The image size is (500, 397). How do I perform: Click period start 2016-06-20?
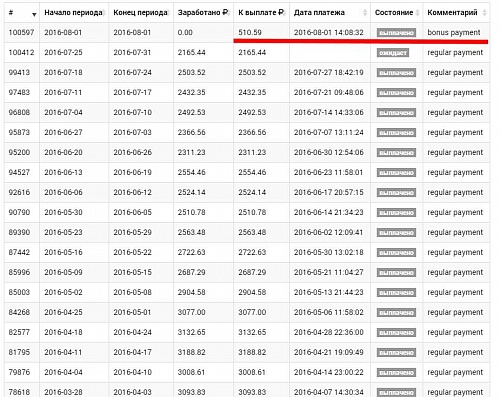point(63,152)
